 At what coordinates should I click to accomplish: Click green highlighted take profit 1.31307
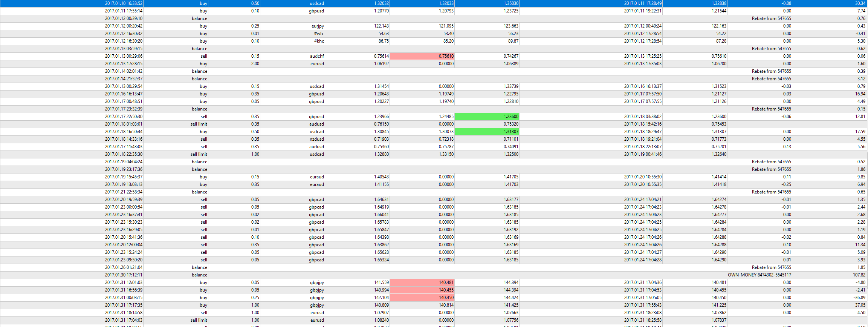tap(487, 132)
